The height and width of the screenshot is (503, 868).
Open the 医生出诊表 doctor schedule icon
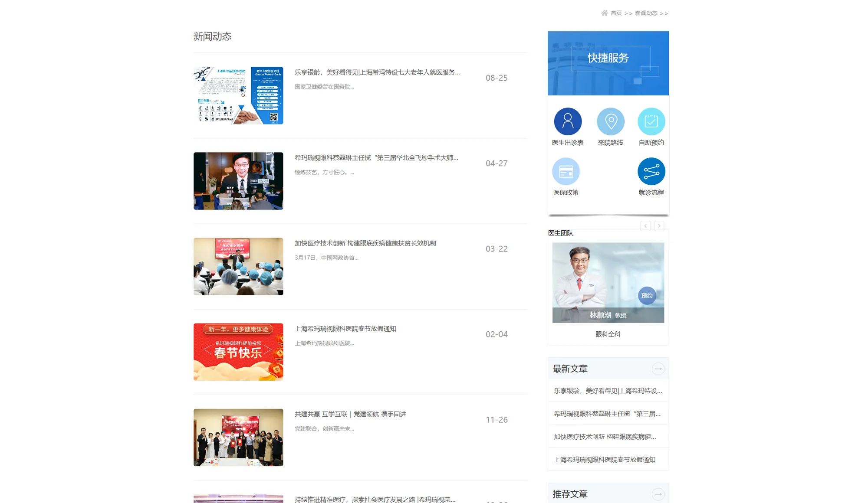point(568,121)
